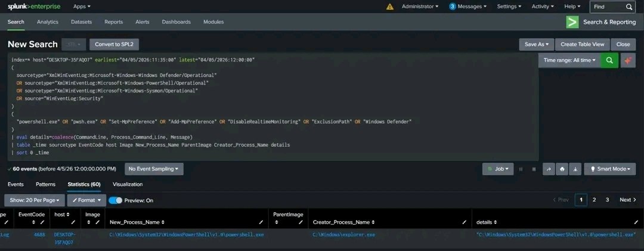Open the Dashboards nav tab
The width and height of the screenshot is (644, 251).
pyautogui.click(x=176, y=22)
